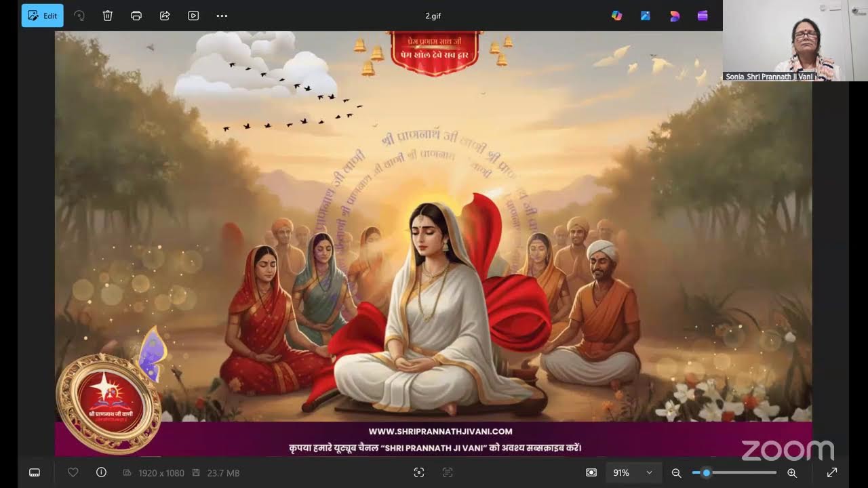Open the Copilot icon in the top bar

tap(616, 16)
